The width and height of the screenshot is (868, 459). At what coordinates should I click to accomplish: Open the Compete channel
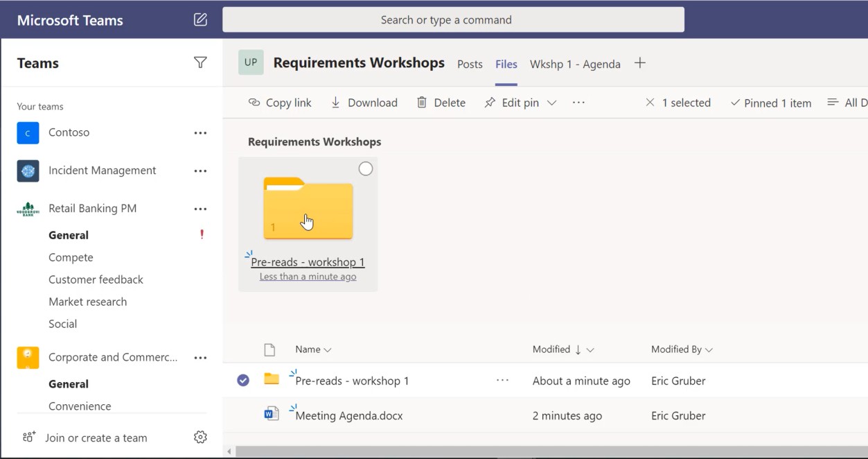(x=71, y=257)
